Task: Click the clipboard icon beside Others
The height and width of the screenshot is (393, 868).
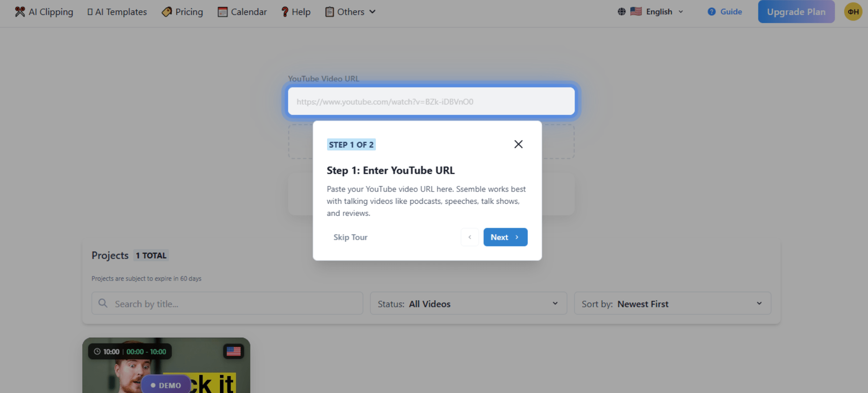Action: [329, 12]
